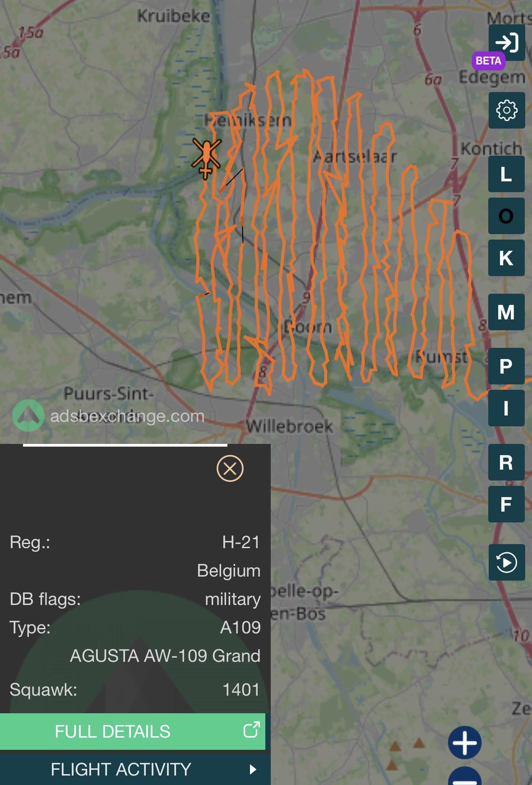Viewport: 532px width, 785px height.
Task: Expand the FLIGHT ACTIVITY section
Action: click(x=135, y=769)
